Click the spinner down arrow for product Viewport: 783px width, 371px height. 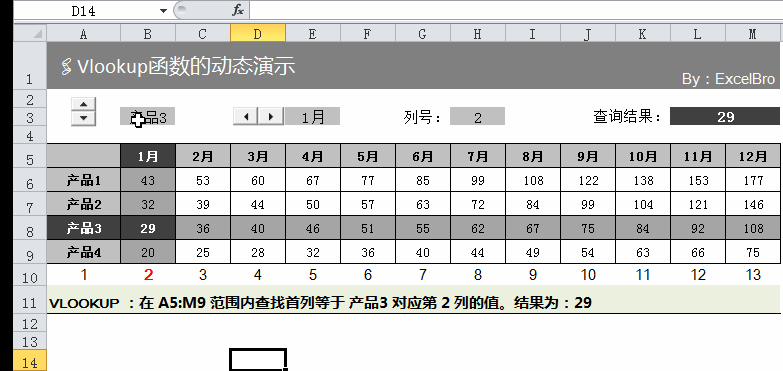tap(83, 118)
